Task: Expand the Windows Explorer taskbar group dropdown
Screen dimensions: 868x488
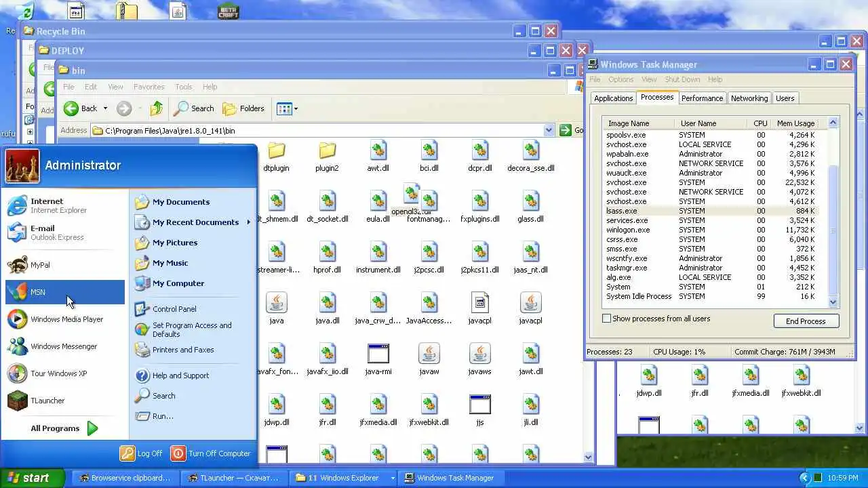Action: (393, 478)
